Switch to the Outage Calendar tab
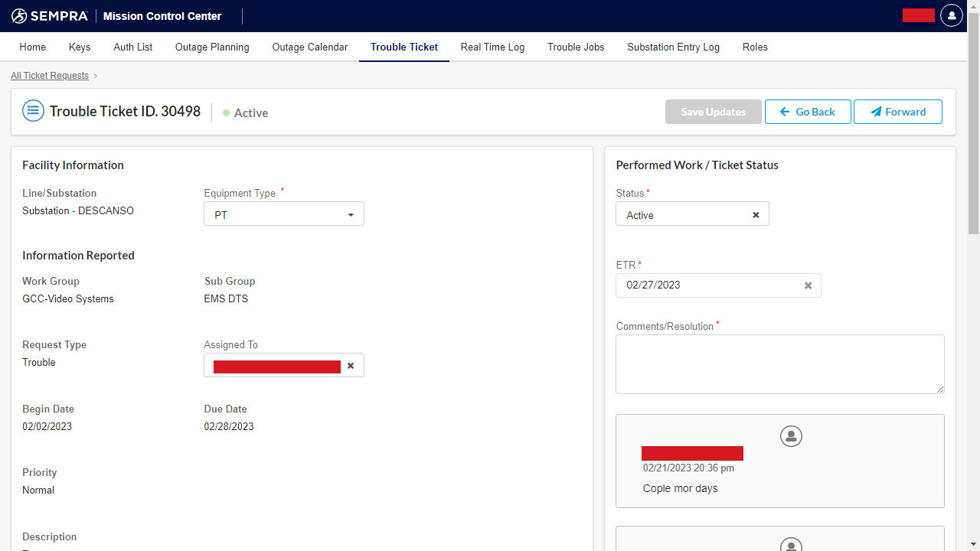Viewport: 980px width, 551px height. tap(310, 47)
